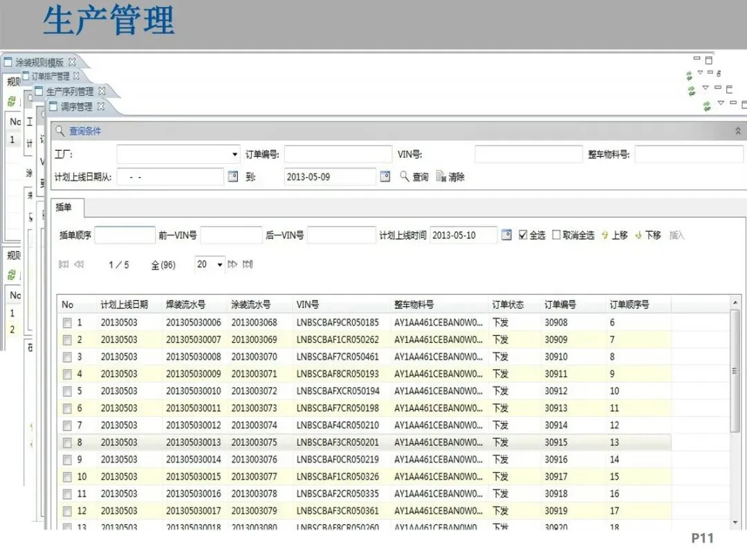Click the 上移 move up button
This screenshot has width=747, height=560.
(x=615, y=235)
